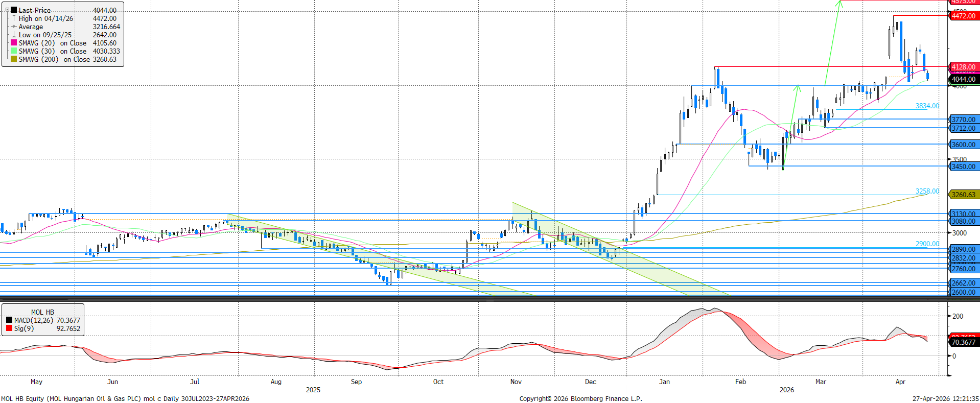Click the MOL HB indicator panel title
The height and width of the screenshot is (403, 980).
pos(42,312)
